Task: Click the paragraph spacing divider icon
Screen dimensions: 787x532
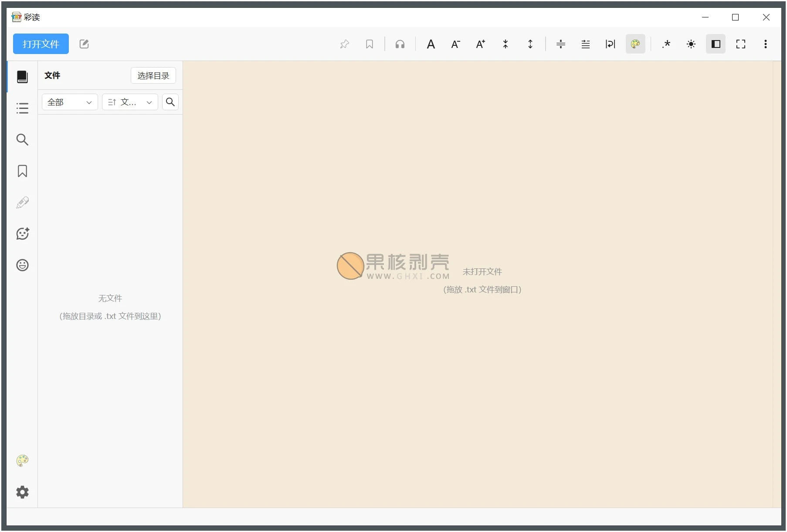Action: click(x=561, y=44)
